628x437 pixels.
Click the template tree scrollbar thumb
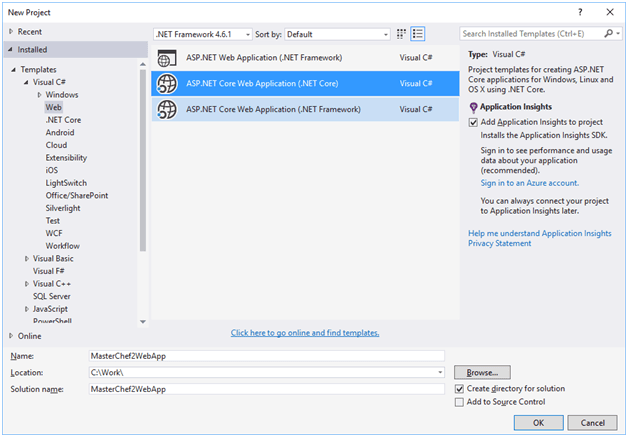tap(143, 160)
